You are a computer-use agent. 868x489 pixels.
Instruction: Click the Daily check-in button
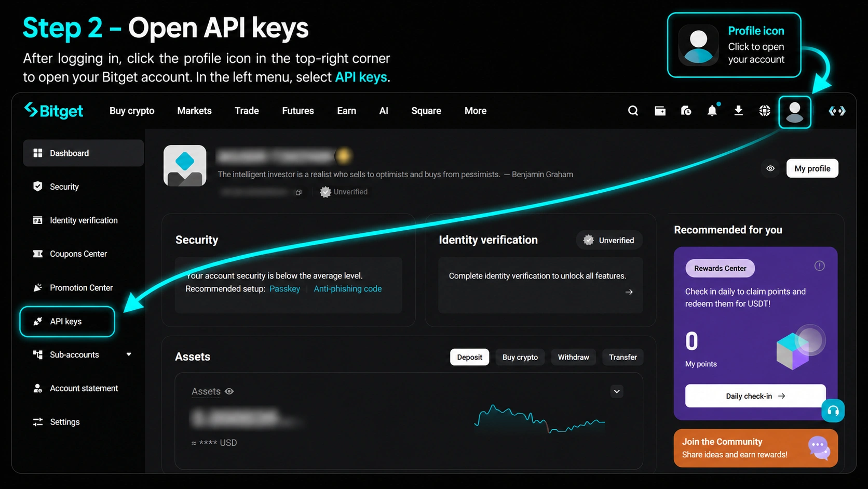pyautogui.click(x=755, y=396)
